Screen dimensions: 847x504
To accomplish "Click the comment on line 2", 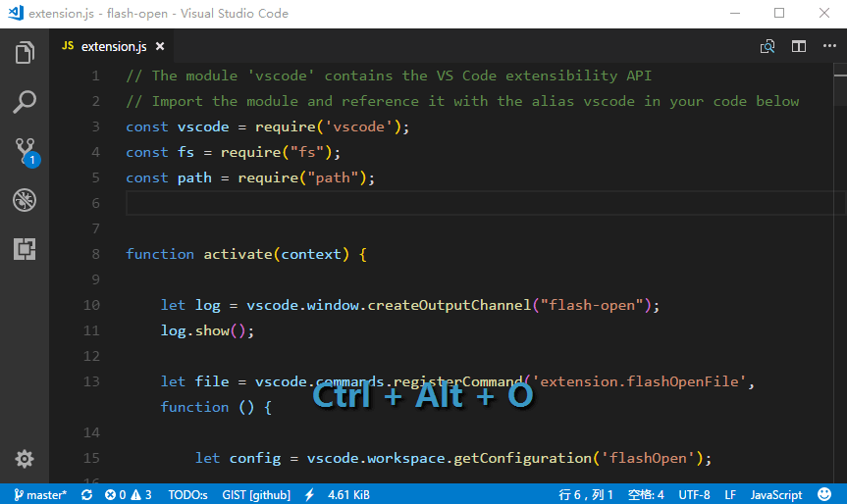I will click(462, 101).
